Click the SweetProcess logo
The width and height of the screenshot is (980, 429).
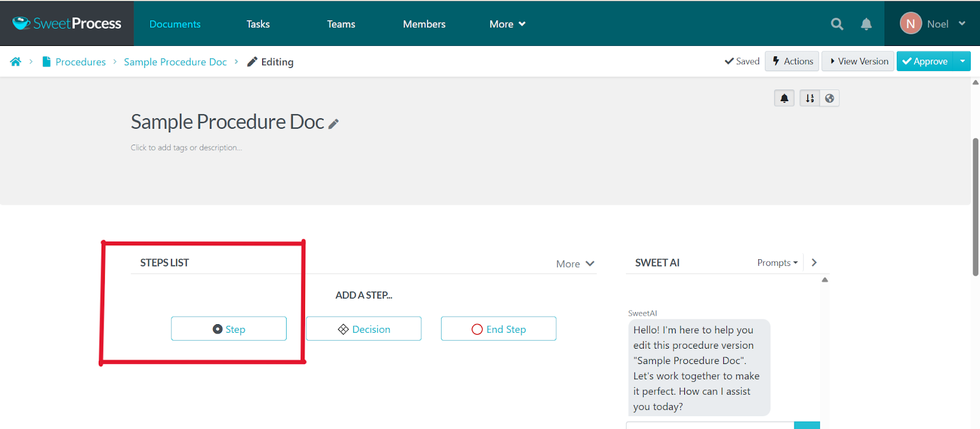pyautogui.click(x=67, y=23)
